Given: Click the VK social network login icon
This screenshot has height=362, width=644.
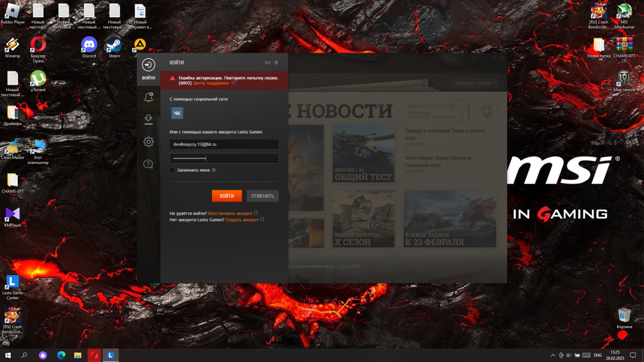Looking at the screenshot, I should click(177, 113).
